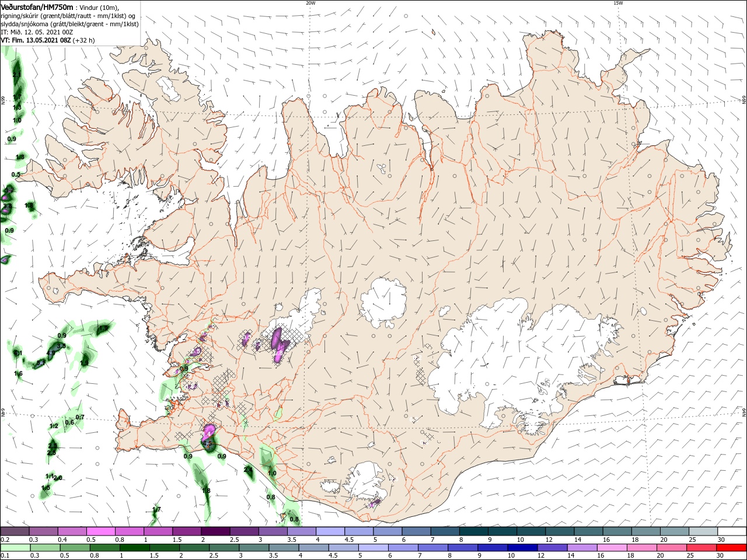Select the light lavender 4 swatch, upper legend row
747x560 pixels.
pyautogui.click(x=330, y=531)
